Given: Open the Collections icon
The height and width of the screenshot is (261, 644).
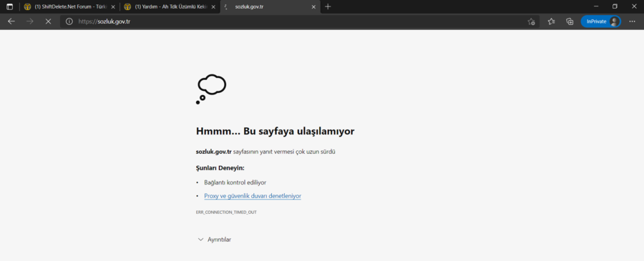Looking at the screenshot, I should tap(570, 21).
